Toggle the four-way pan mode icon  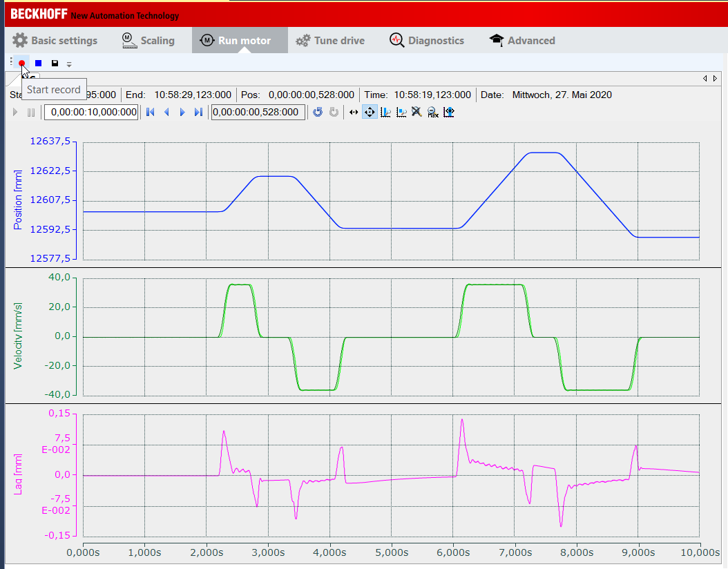coord(370,113)
